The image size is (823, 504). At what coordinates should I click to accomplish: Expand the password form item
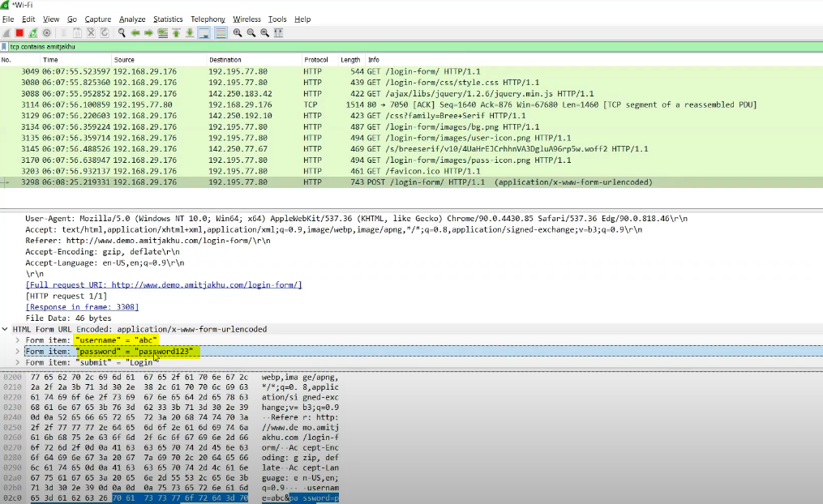click(x=19, y=352)
